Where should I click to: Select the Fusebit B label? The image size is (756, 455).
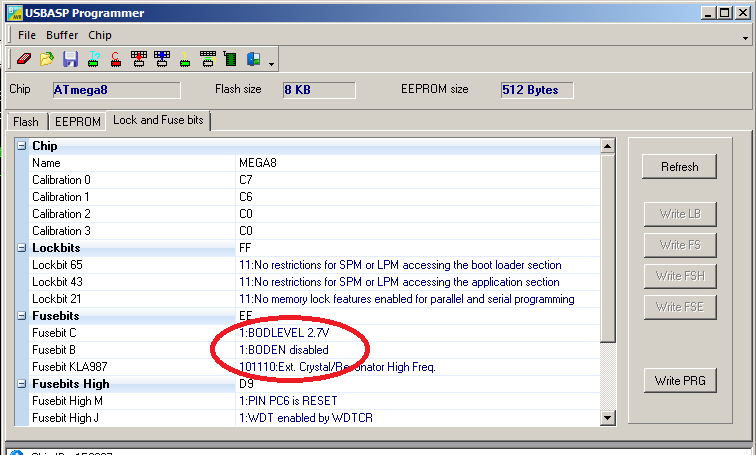(54, 350)
